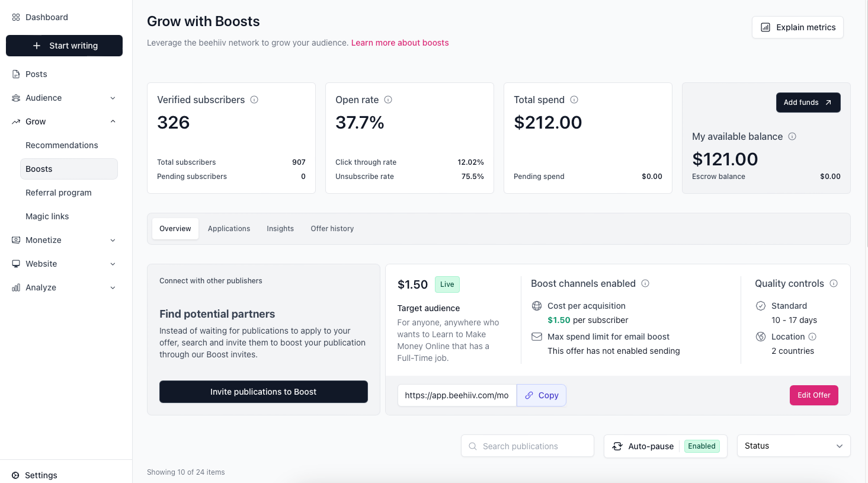Viewport: 868px width, 483px height.
Task: Expand the Audience sidebar section
Action: [113, 98]
